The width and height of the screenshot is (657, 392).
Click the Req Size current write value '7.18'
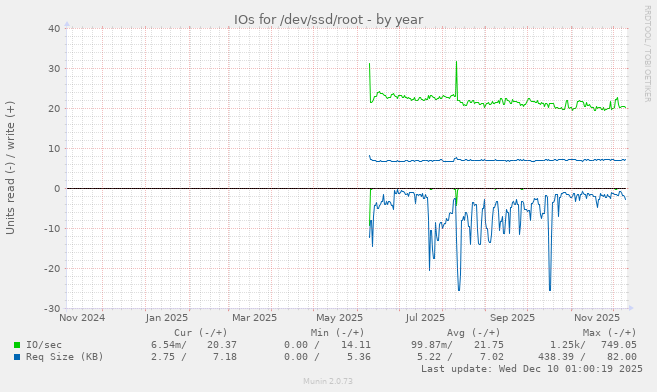[225, 357]
